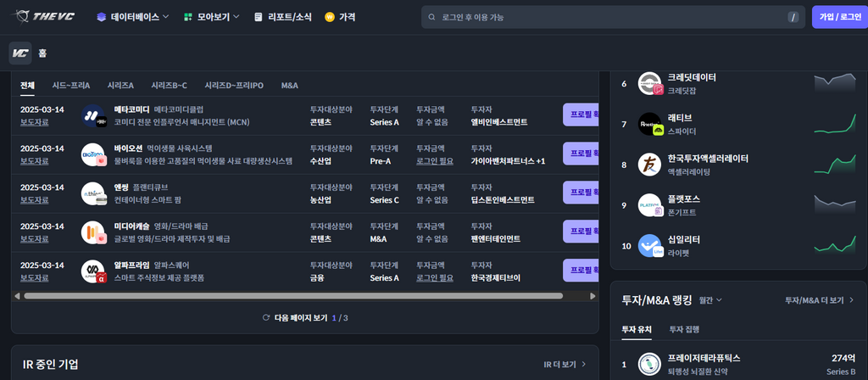Select the 시리즈D~프리IPO tab
The width and height of the screenshot is (868, 380).
click(x=234, y=86)
